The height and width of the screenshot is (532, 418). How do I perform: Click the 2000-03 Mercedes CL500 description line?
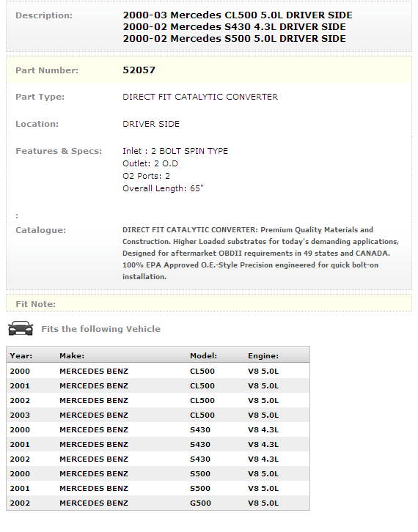(238, 15)
